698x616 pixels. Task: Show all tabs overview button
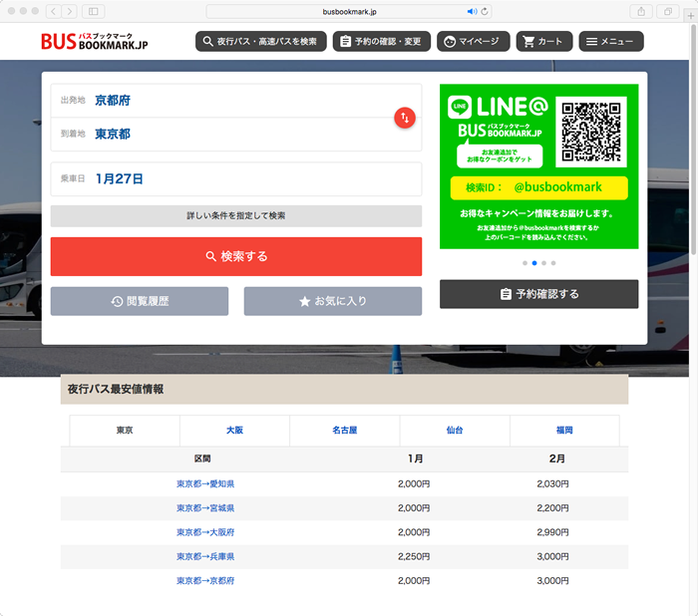click(668, 12)
